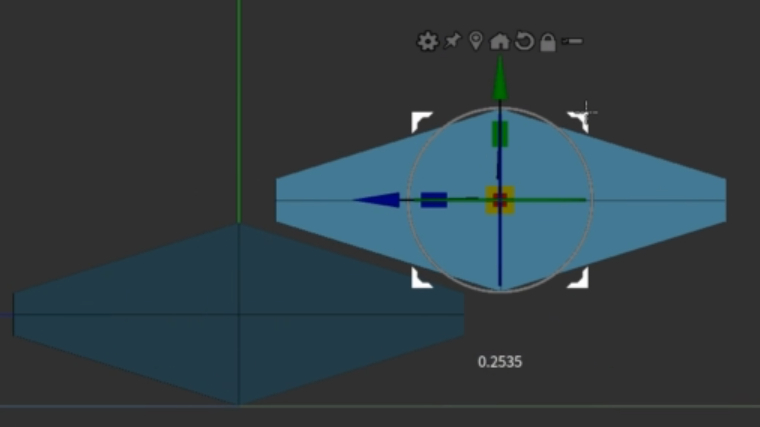This screenshot has height=427, width=760.
Task: Grab the green upward arrow handle
Action: coord(500,79)
